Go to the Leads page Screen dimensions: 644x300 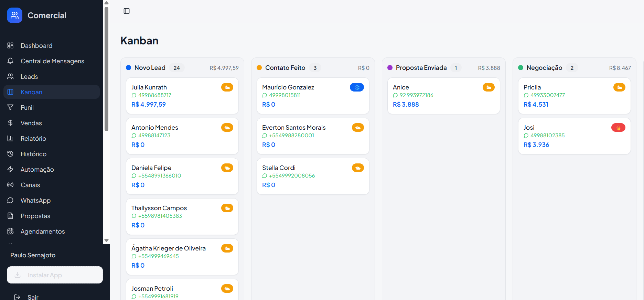pos(52,76)
